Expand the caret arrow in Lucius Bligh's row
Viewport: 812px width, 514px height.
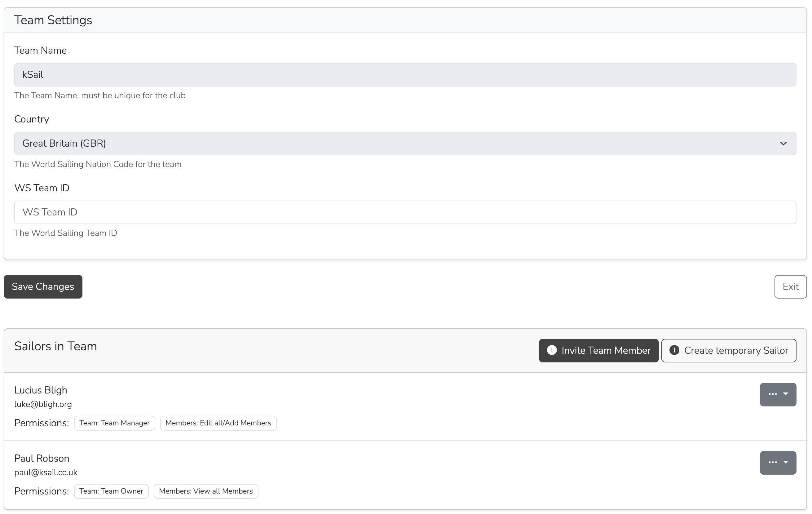[x=785, y=394]
